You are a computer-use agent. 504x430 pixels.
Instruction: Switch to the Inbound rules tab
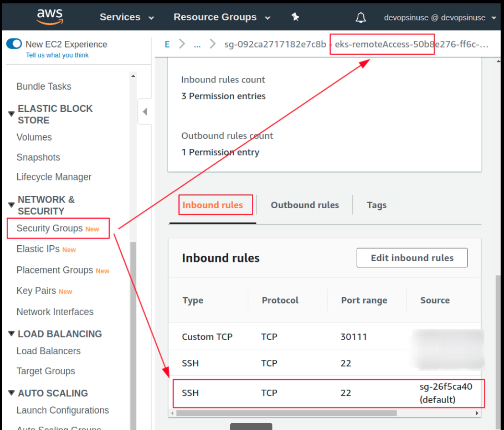click(212, 205)
